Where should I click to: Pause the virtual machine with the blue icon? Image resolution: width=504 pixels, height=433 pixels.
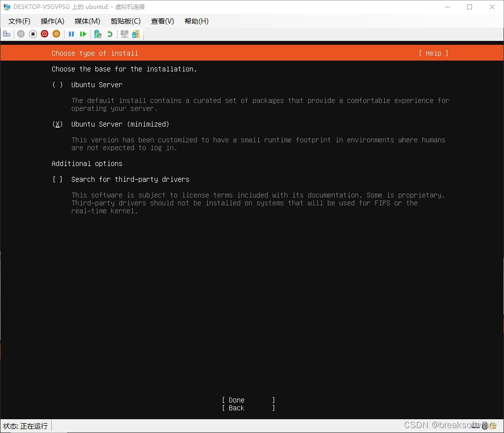point(71,34)
